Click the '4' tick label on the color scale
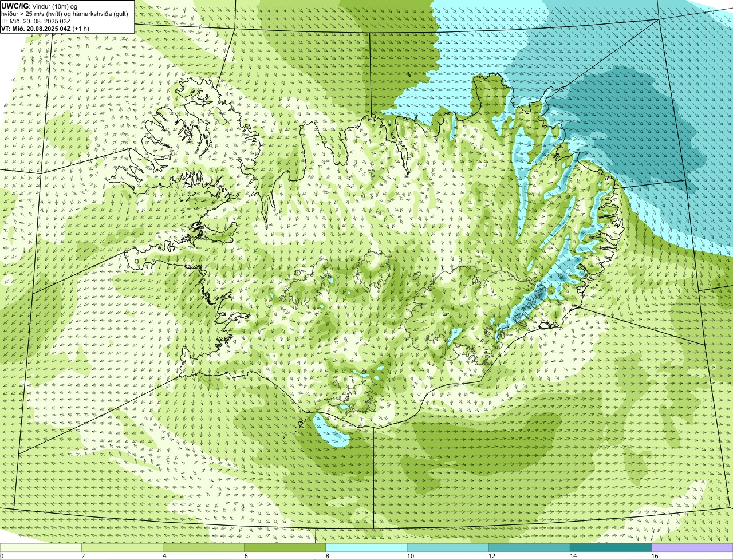 point(164,556)
